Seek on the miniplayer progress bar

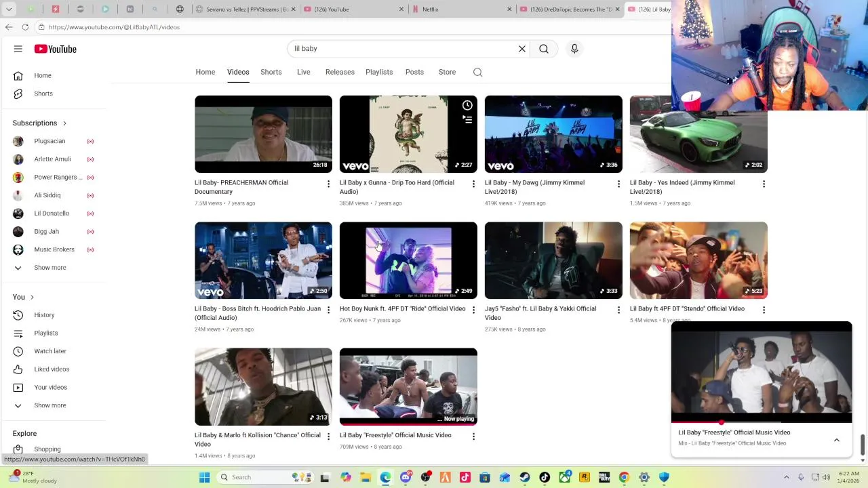tap(761, 422)
